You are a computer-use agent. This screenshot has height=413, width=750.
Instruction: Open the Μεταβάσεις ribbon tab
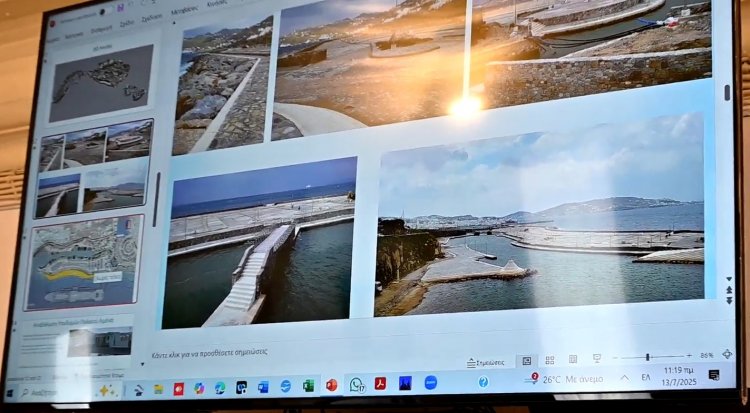(x=186, y=11)
